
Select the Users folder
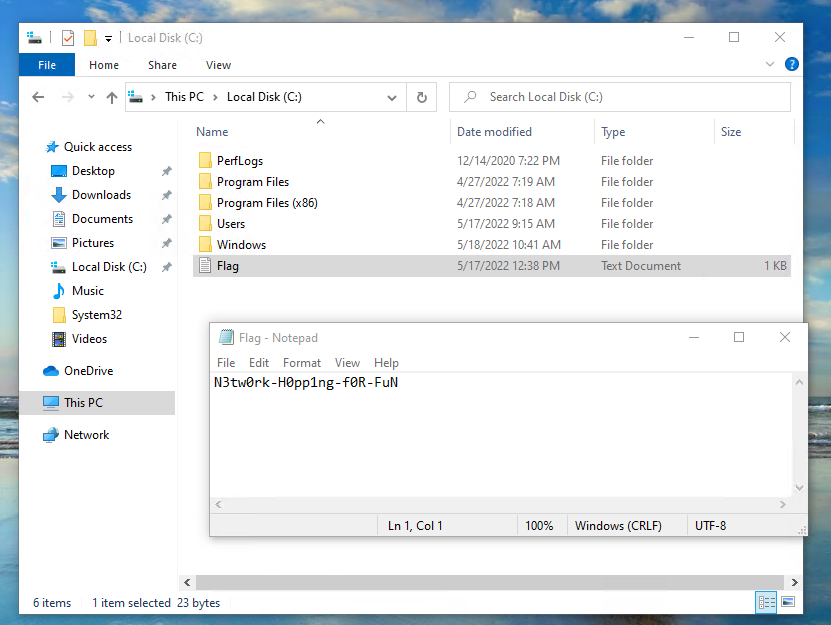tap(492, 224)
